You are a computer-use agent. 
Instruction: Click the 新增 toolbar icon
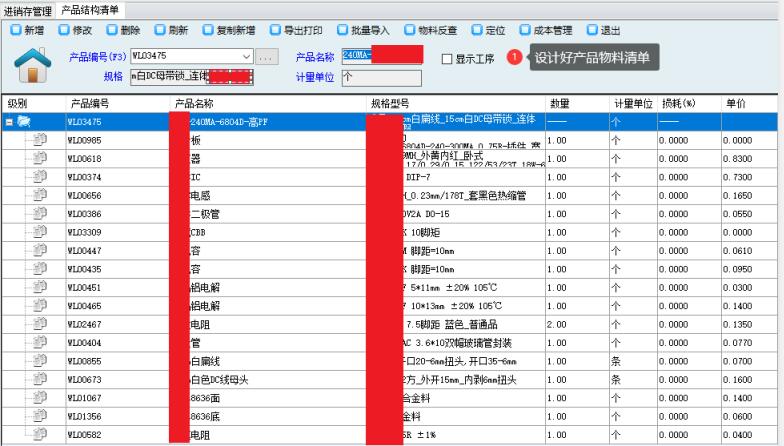pos(16,30)
